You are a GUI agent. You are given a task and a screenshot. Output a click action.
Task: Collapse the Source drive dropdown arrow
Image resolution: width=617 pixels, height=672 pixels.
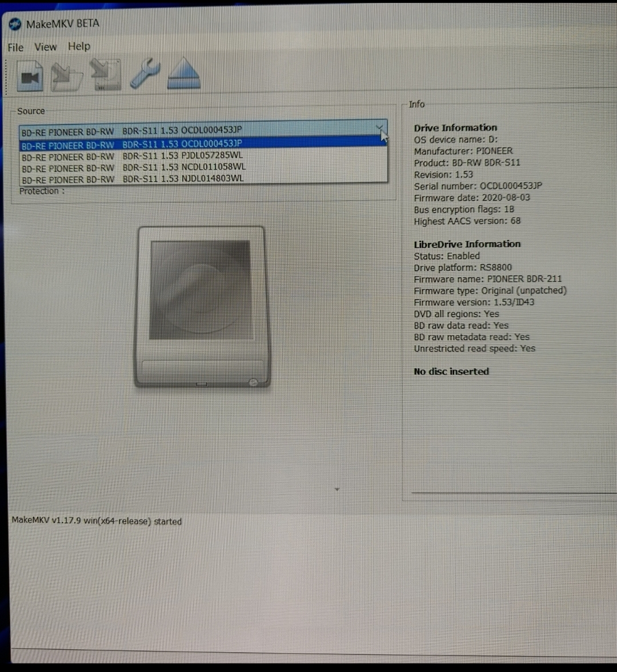tap(379, 128)
